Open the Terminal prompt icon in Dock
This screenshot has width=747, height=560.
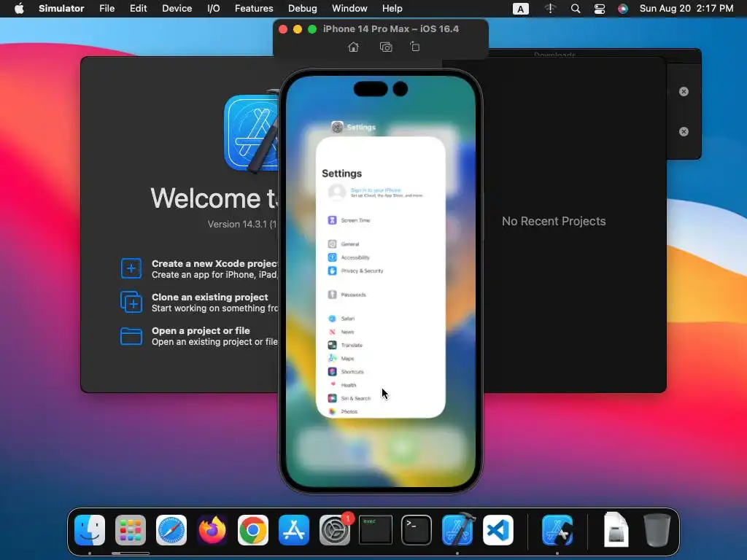pyautogui.click(x=417, y=530)
